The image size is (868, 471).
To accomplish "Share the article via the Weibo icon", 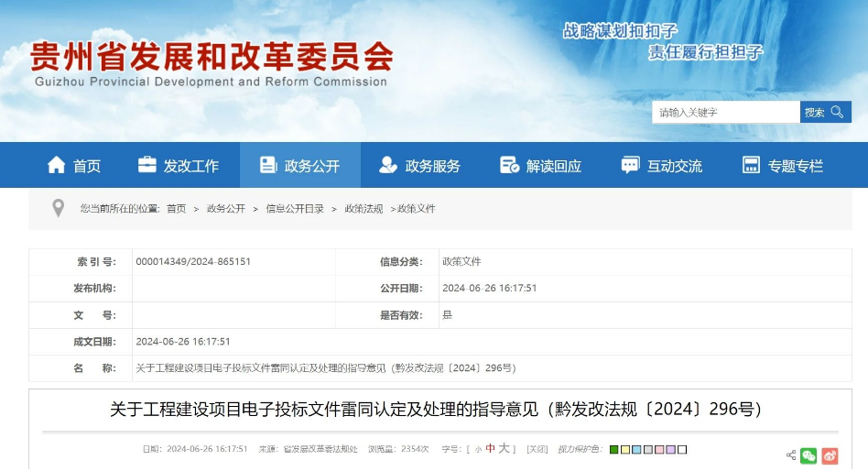I will (830, 455).
